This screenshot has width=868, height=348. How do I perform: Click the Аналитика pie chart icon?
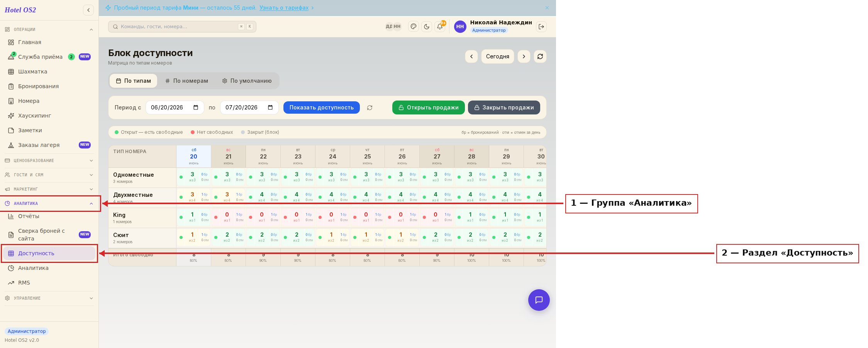pos(11,268)
